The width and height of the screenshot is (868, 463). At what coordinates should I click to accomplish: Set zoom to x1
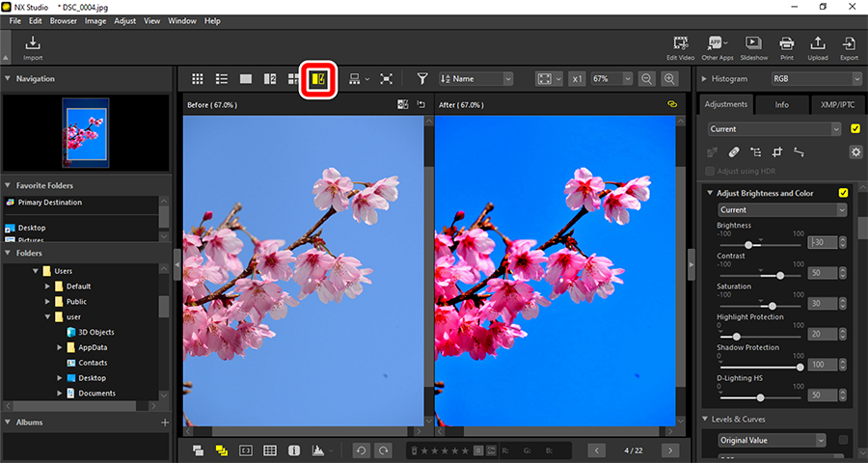point(577,79)
